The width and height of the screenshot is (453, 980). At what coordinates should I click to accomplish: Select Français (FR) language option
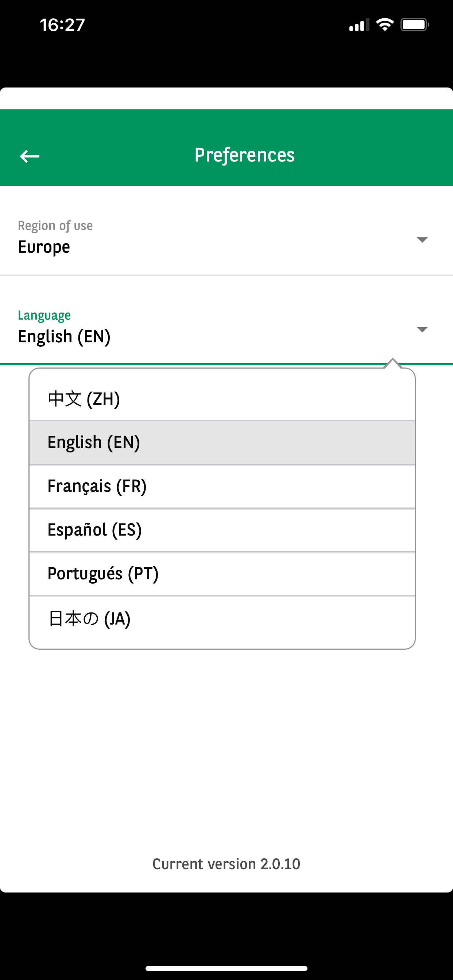tap(97, 486)
